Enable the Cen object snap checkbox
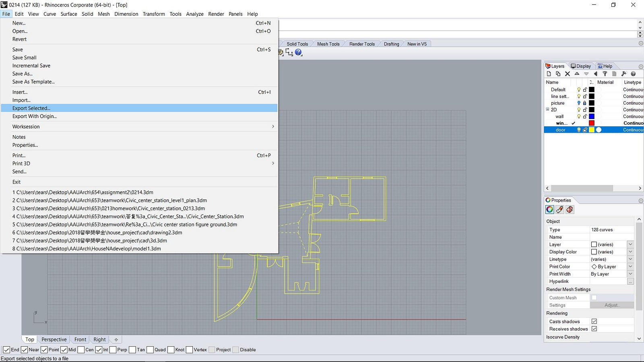The height and width of the screenshot is (362, 644). [x=81, y=350]
